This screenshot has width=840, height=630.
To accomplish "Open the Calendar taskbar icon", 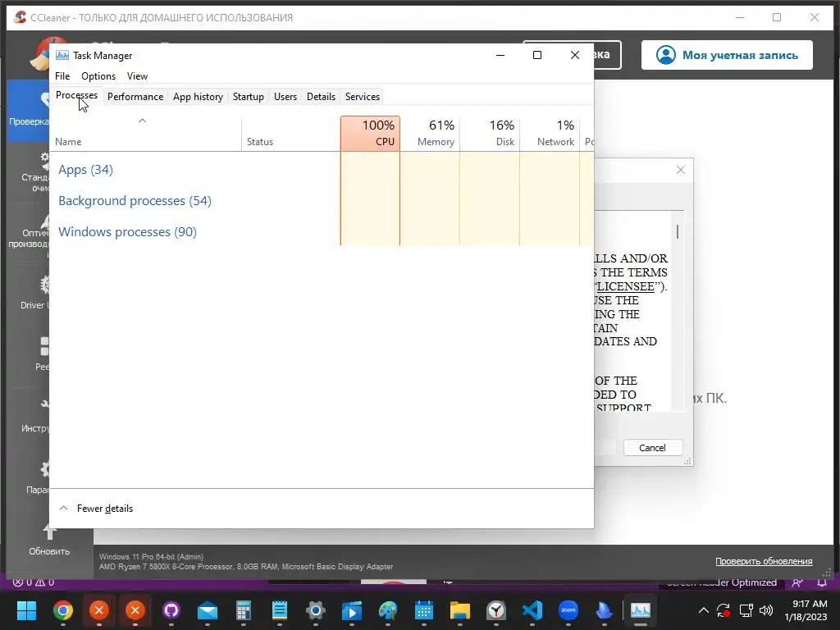I will (424, 610).
